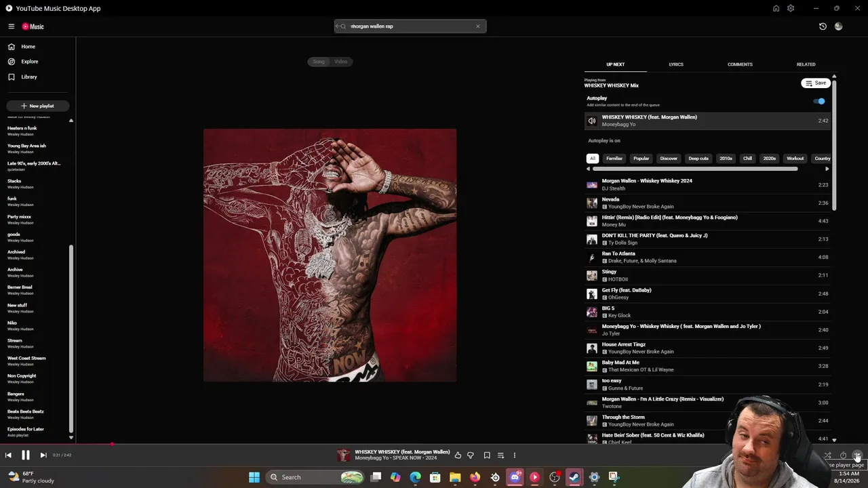Click the title bar home icon

click(776, 8)
